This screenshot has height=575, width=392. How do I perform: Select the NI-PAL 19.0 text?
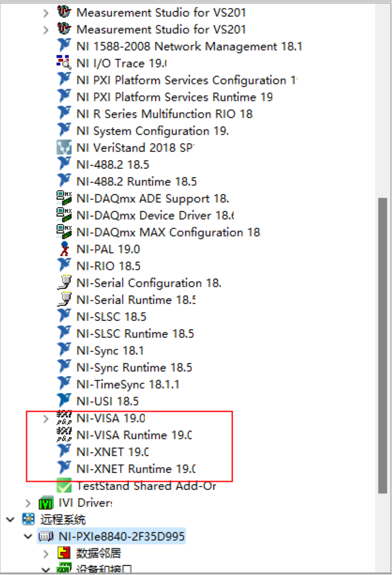click(x=108, y=249)
